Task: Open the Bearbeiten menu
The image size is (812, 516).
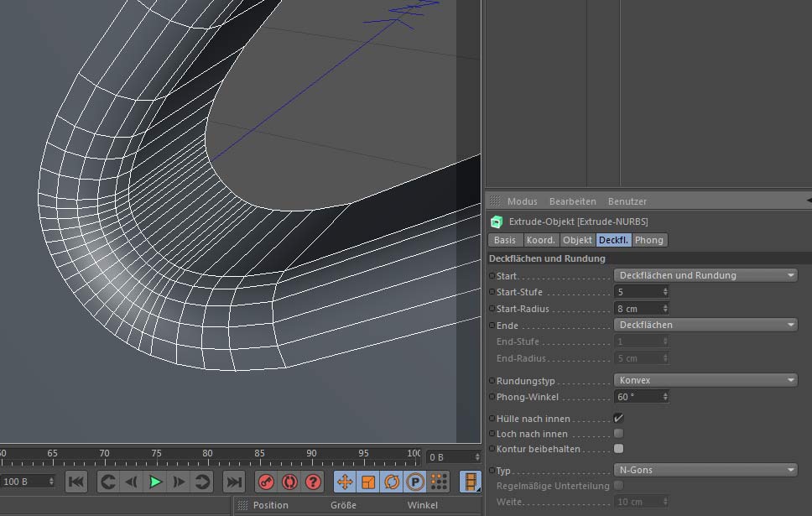Action: (x=572, y=201)
